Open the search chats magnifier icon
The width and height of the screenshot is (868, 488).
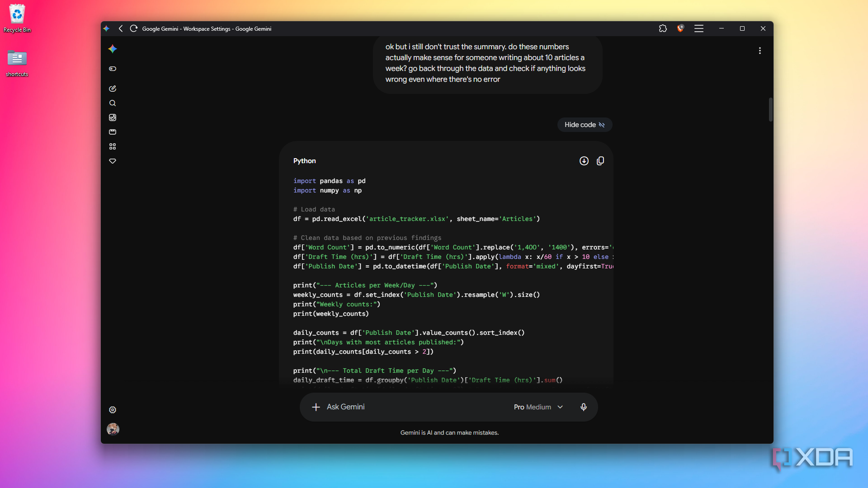coord(113,103)
